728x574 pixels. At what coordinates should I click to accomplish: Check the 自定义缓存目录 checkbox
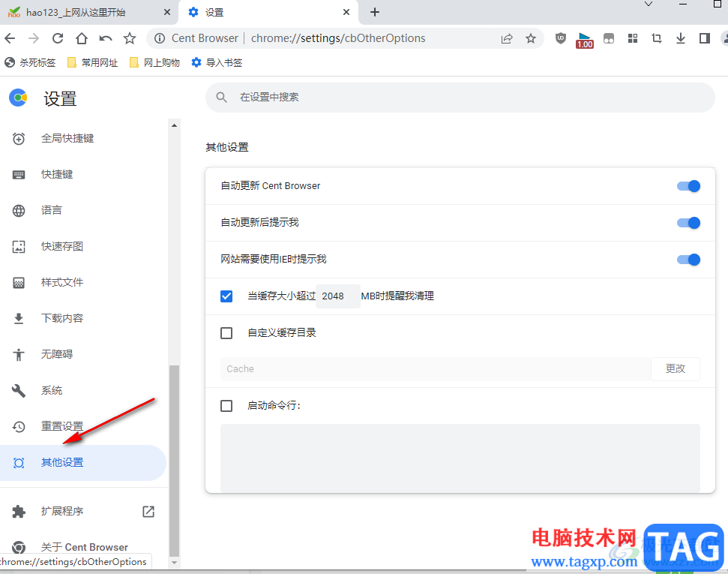click(x=226, y=333)
